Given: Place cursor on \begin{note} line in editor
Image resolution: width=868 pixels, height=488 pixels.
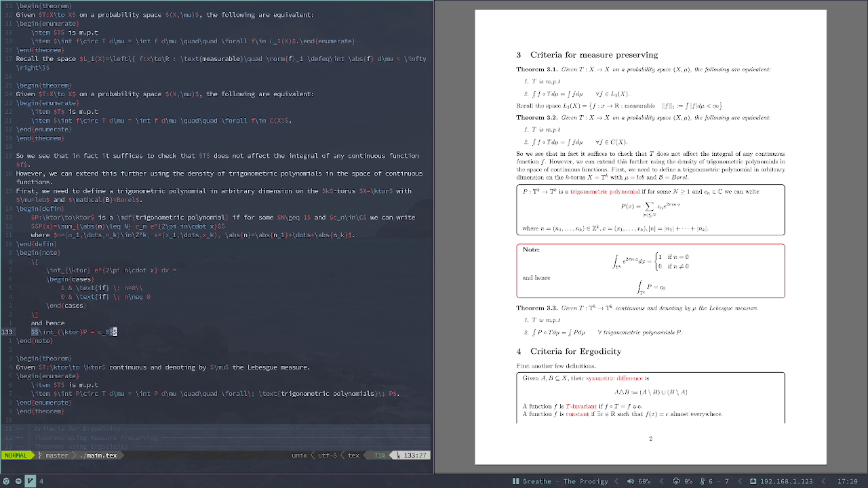Looking at the screenshot, I should coord(38,253).
